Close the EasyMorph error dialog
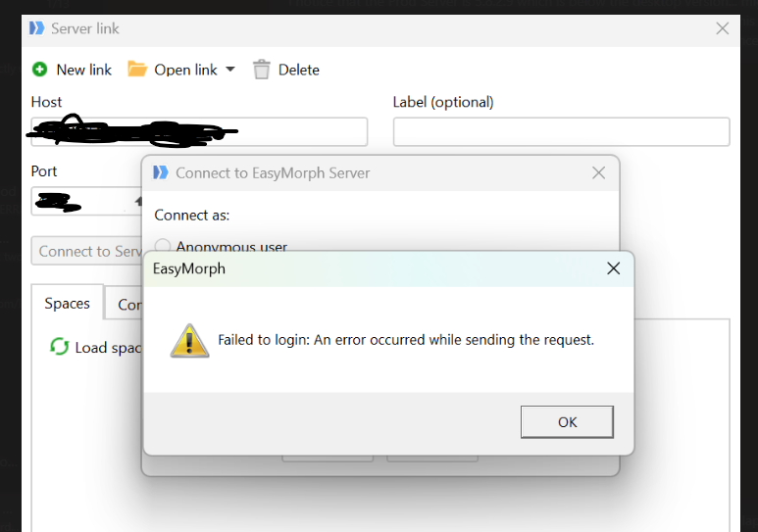 pos(614,268)
